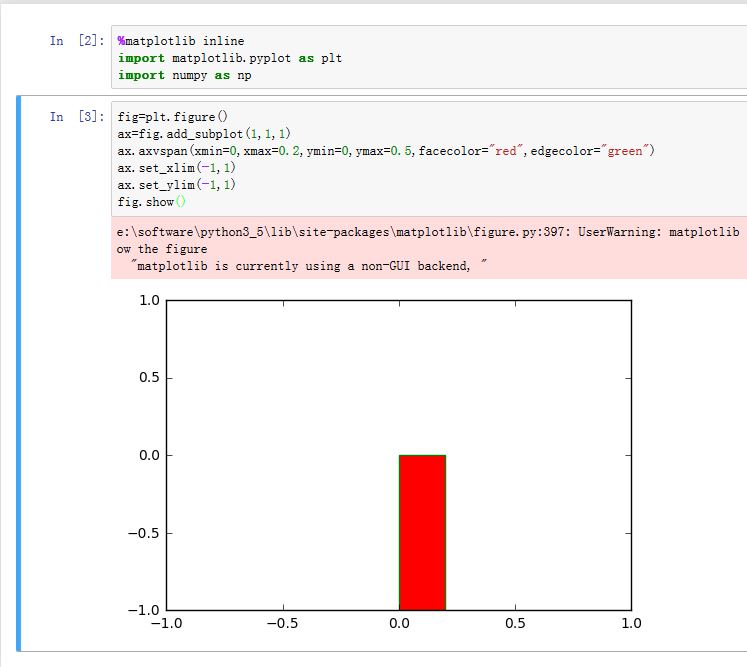This screenshot has height=667, width=747.
Task: Click the "green" edgecolor string in code
Action: (x=625, y=151)
